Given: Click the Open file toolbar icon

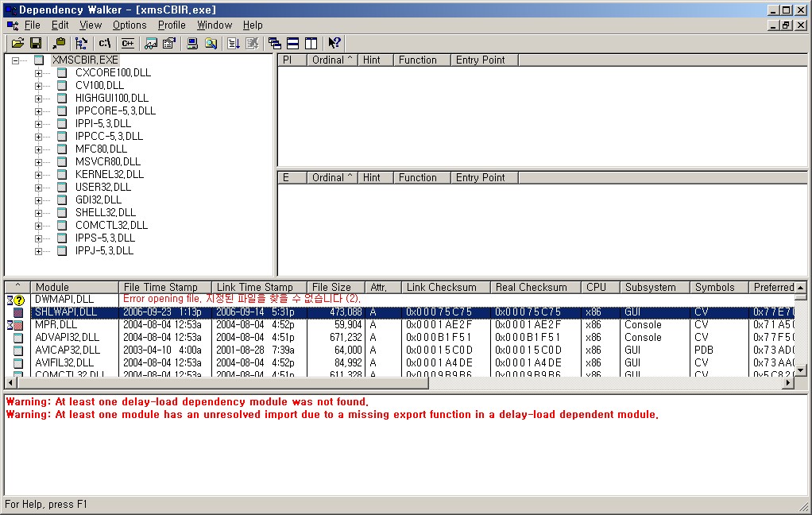Looking at the screenshot, I should coord(17,43).
